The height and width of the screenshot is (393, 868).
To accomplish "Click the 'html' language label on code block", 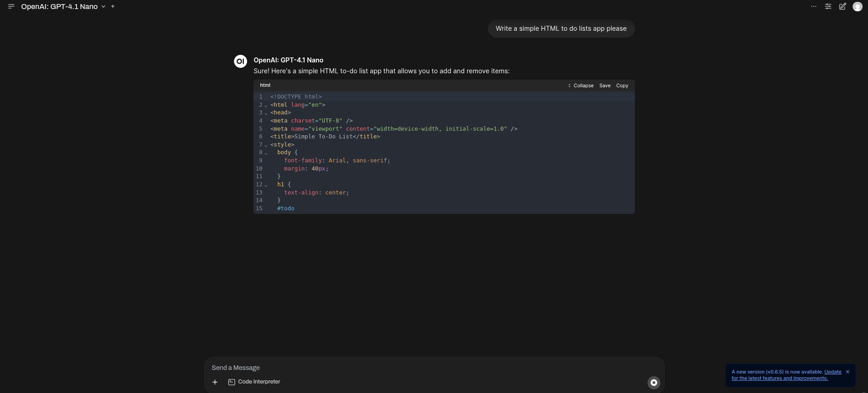I will [265, 85].
